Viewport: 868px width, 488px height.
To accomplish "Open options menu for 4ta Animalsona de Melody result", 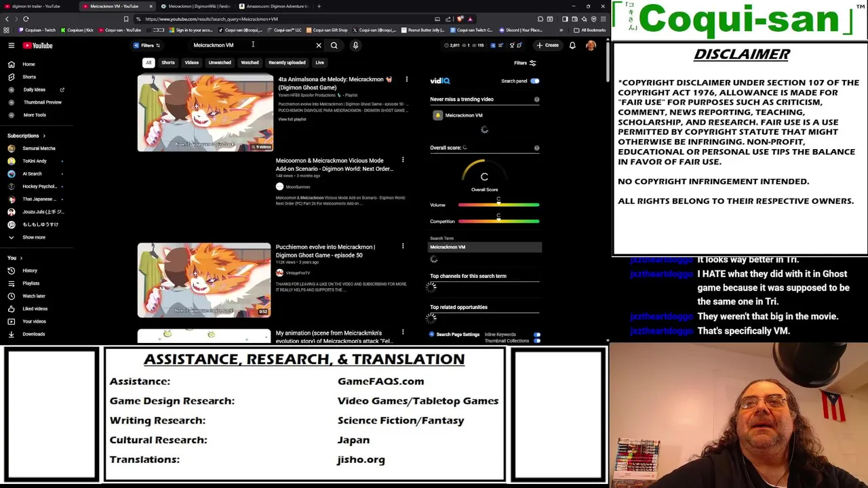I will click(x=406, y=80).
